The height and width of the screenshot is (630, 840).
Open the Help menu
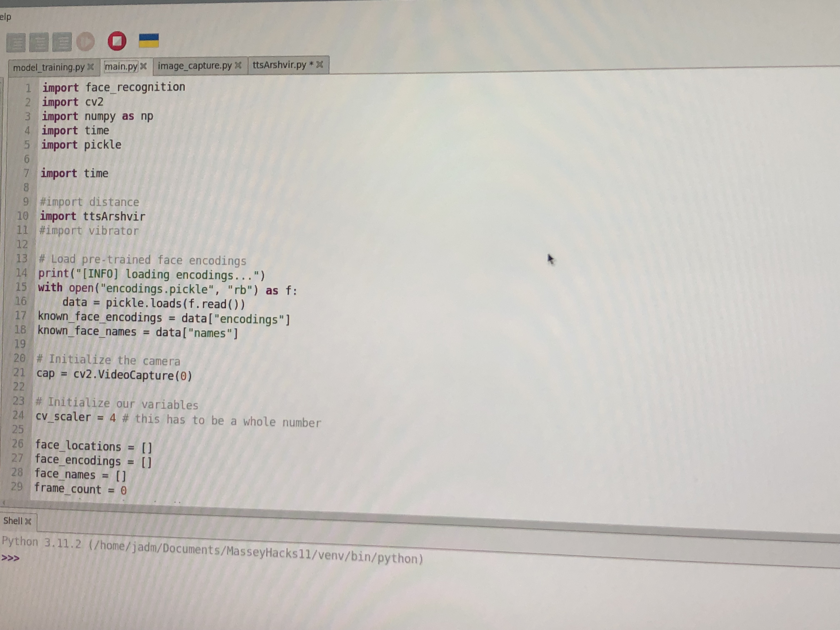coord(5,17)
